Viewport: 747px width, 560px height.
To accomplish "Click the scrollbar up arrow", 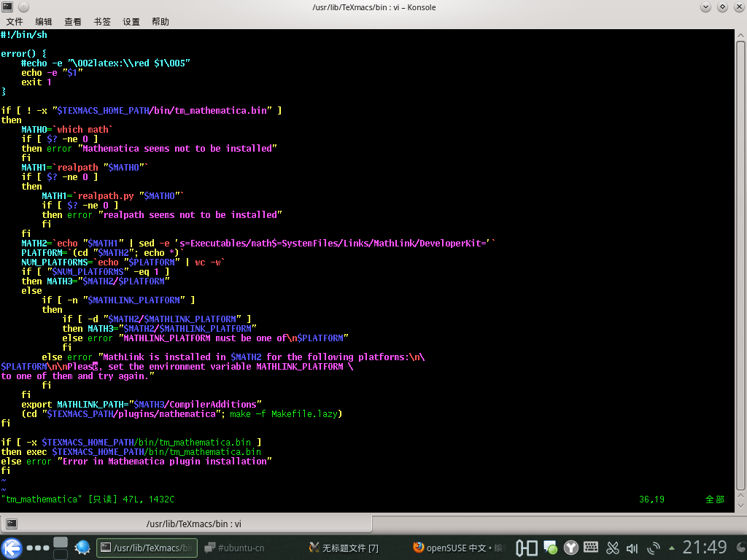I will pyautogui.click(x=740, y=35).
